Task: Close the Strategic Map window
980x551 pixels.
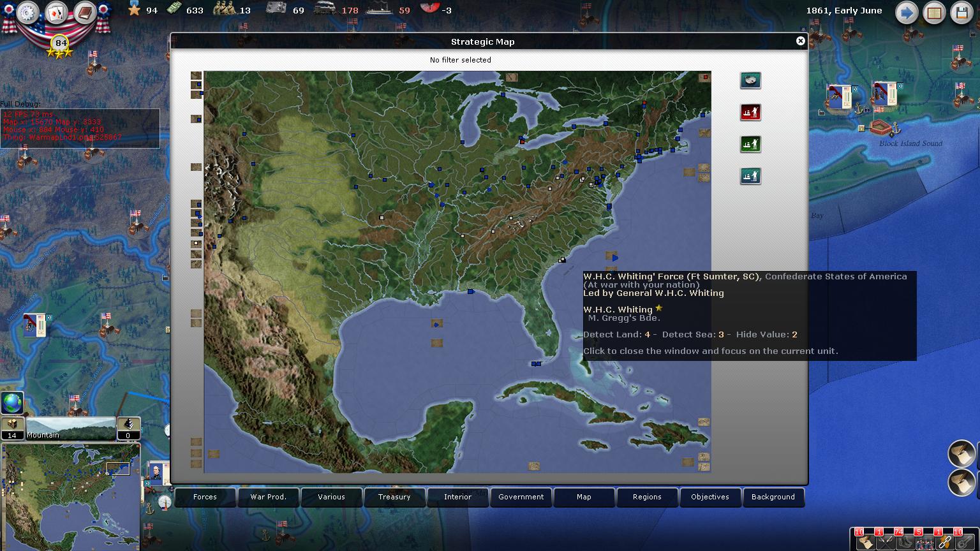Action: pyautogui.click(x=800, y=41)
